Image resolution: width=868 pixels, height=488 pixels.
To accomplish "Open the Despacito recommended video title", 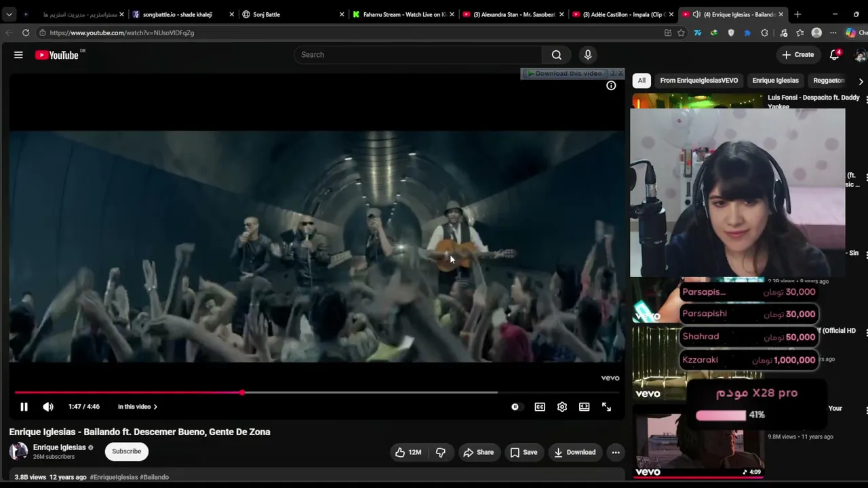I will pos(814,102).
